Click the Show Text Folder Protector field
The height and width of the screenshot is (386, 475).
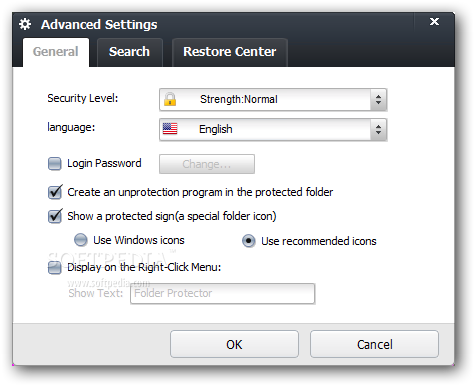tap(223, 293)
